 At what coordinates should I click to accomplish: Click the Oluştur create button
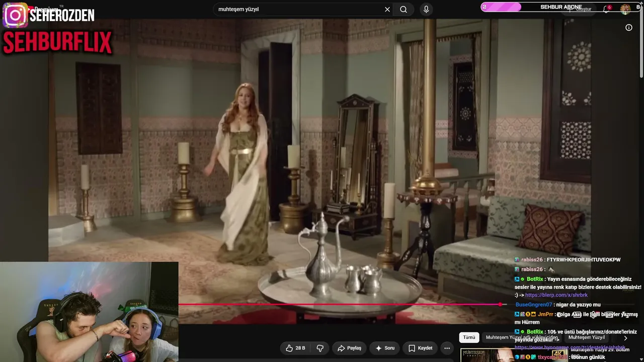(x=580, y=9)
